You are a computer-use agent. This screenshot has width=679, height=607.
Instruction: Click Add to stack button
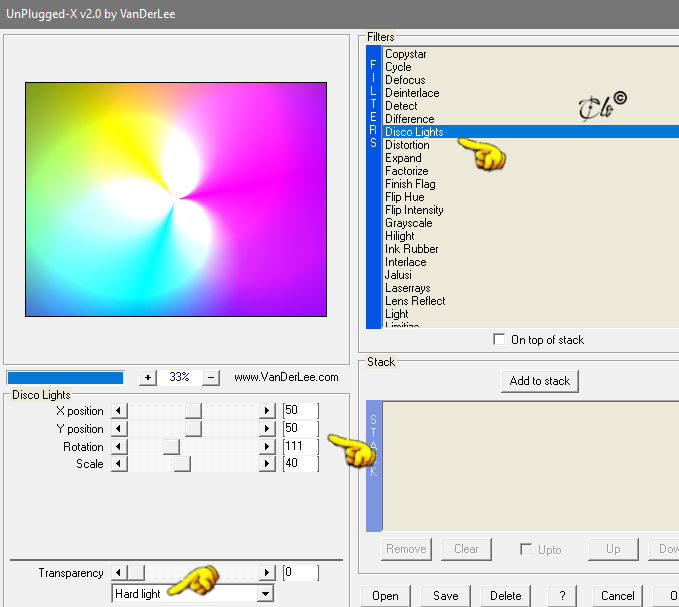540,381
